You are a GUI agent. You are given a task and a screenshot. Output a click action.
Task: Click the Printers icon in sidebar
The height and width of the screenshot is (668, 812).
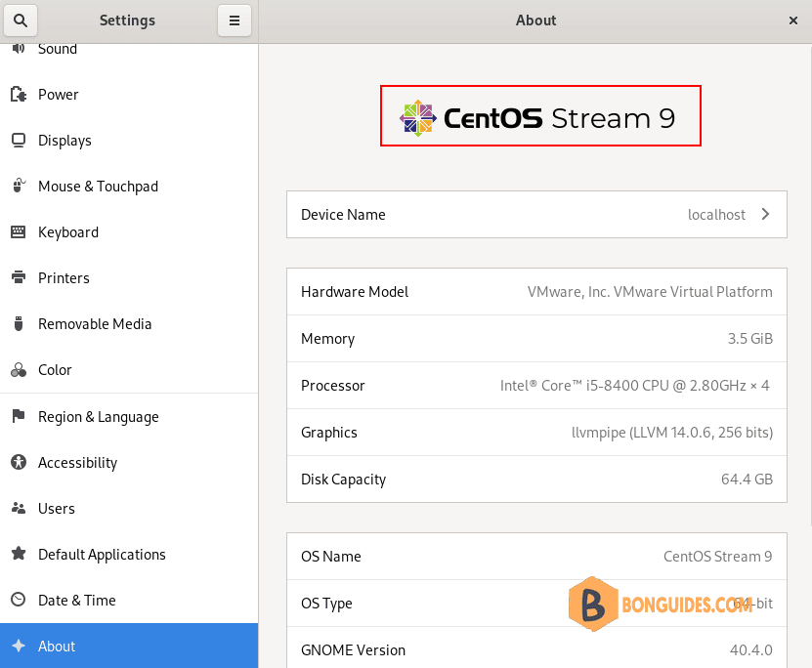19,277
